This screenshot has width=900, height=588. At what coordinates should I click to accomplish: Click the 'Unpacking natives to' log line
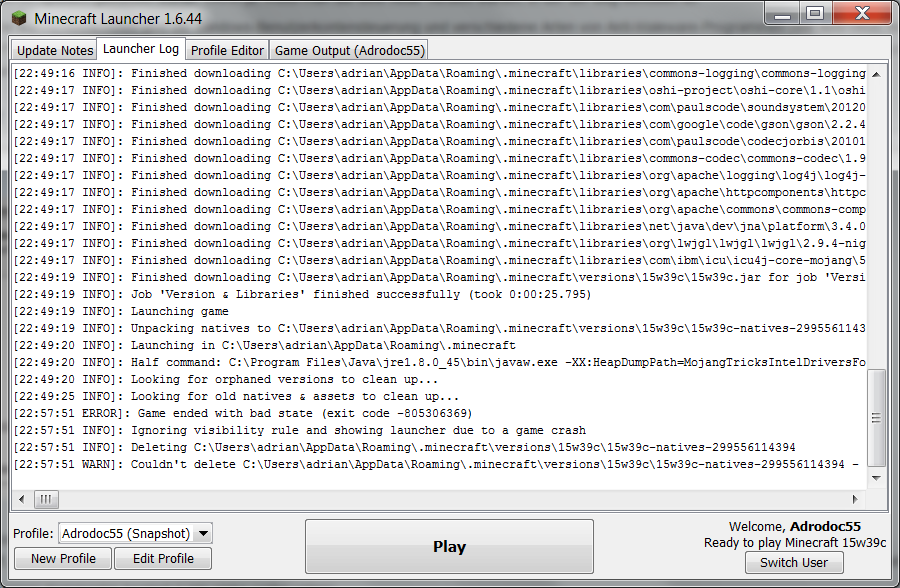pyautogui.click(x=440, y=328)
